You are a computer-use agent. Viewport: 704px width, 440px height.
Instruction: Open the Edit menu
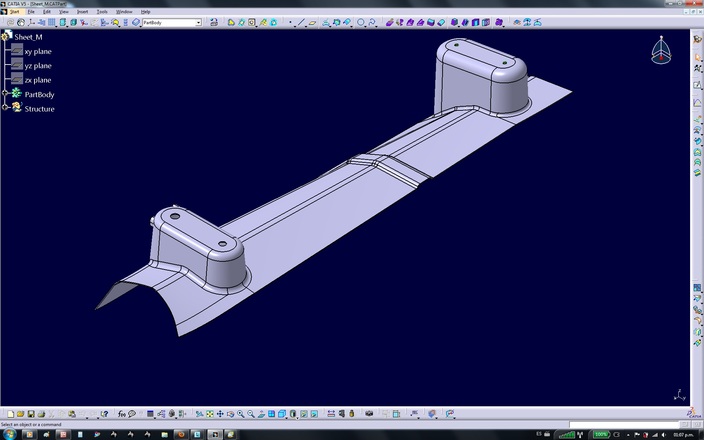(x=47, y=12)
